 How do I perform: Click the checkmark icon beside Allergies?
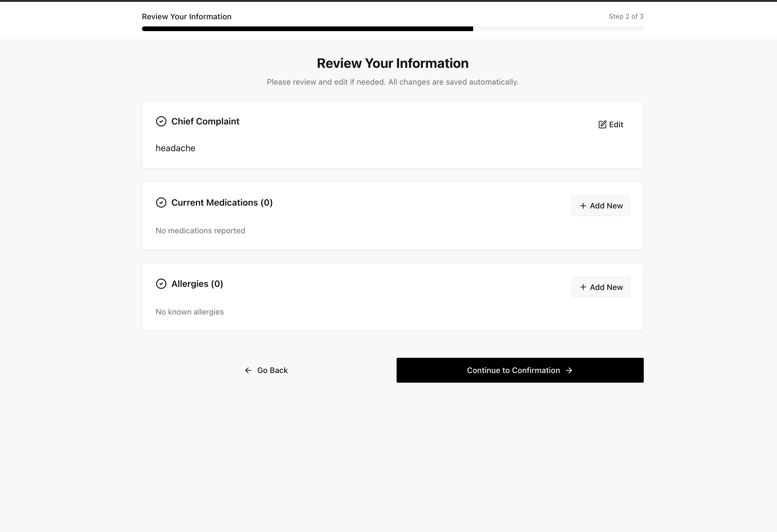(x=161, y=284)
